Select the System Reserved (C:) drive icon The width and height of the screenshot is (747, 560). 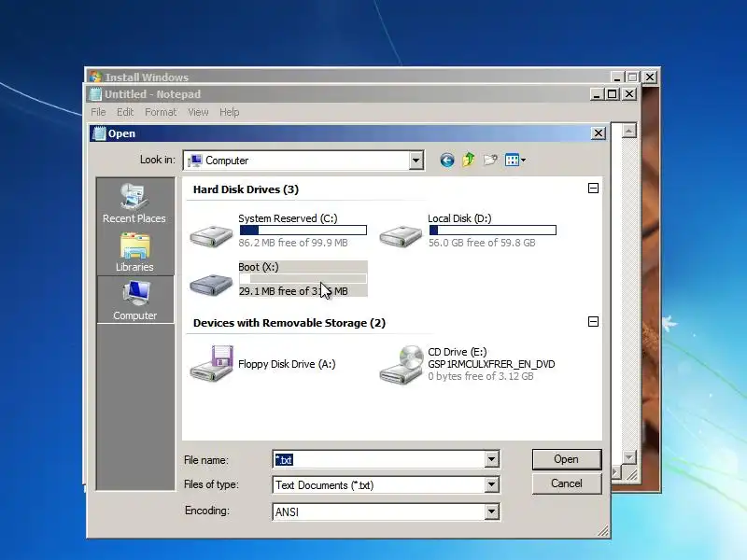coord(212,235)
